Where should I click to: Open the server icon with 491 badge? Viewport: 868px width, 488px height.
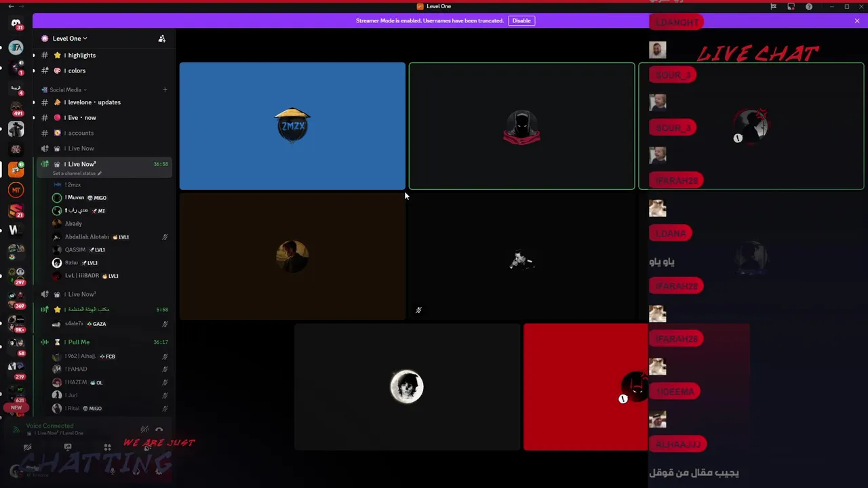pyautogui.click(x=16, y=108)
